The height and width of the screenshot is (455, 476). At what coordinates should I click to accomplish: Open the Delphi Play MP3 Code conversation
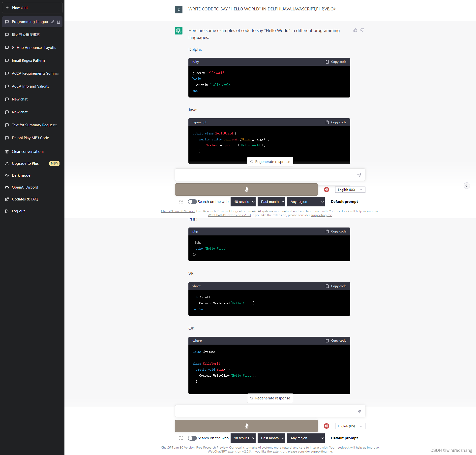click(x=30, y=138)
